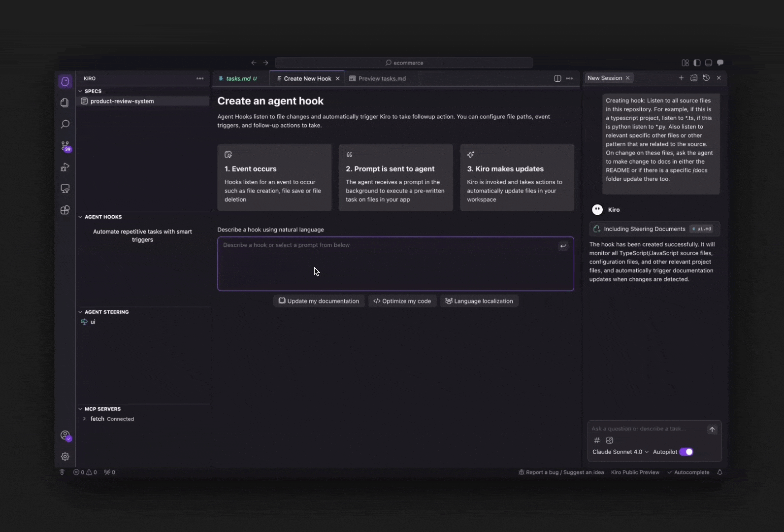This screenshot has height=532, width=784.
Task: Collapse the Agent Hooks section
Action: click(x=81, y=217)
